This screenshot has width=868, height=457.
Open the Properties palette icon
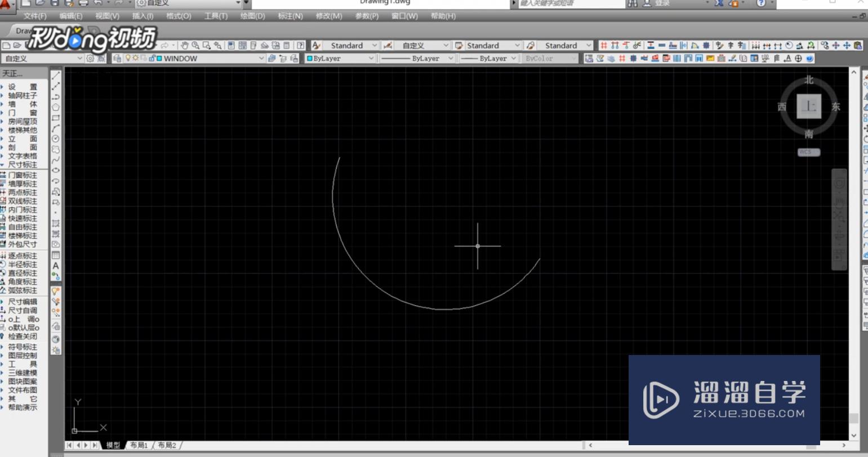[x=232, y=46]
